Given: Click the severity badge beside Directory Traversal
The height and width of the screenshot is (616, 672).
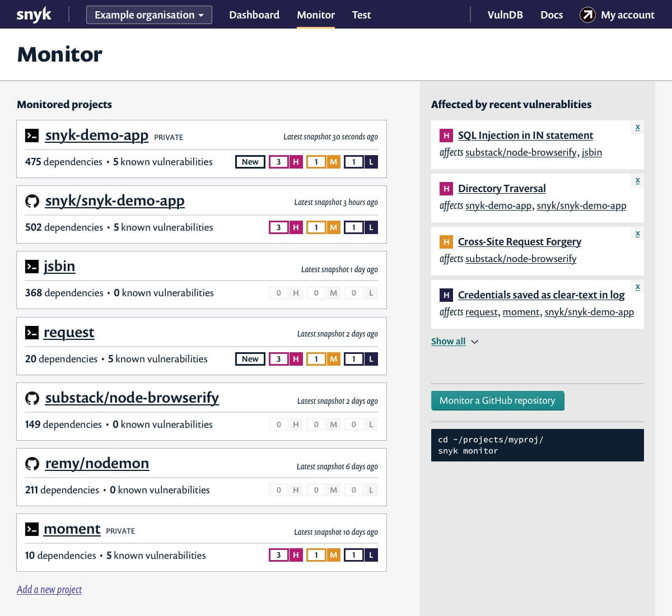Looking at the screenshot, I should (446, 188).
